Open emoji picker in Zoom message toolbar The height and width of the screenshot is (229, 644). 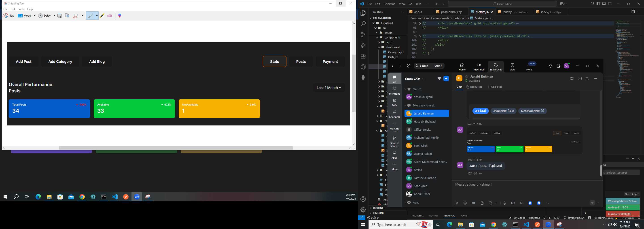pyautogui.click(x=465, y=203)
